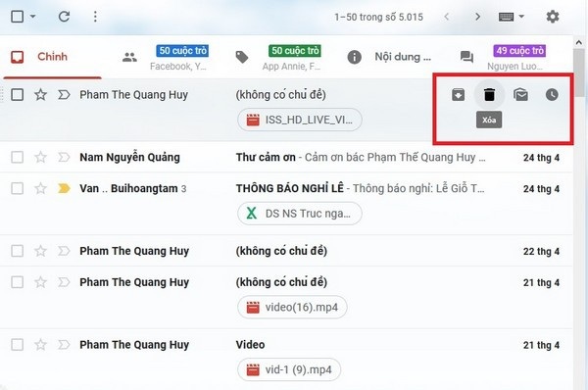Image resolution: width=588 pixels, height=390 pixels.
Task: Star the video(16).mp4 email
Action: click(40, 282)
